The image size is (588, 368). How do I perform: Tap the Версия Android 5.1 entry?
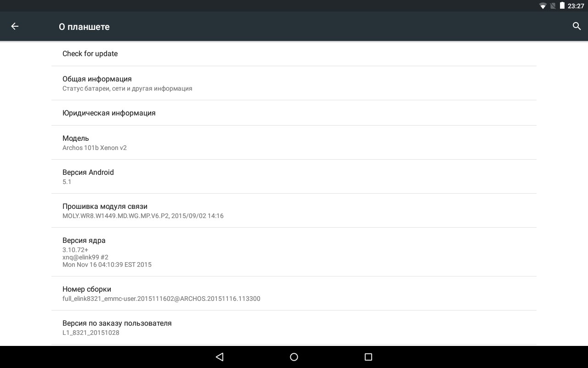click(x=294, y=177)
